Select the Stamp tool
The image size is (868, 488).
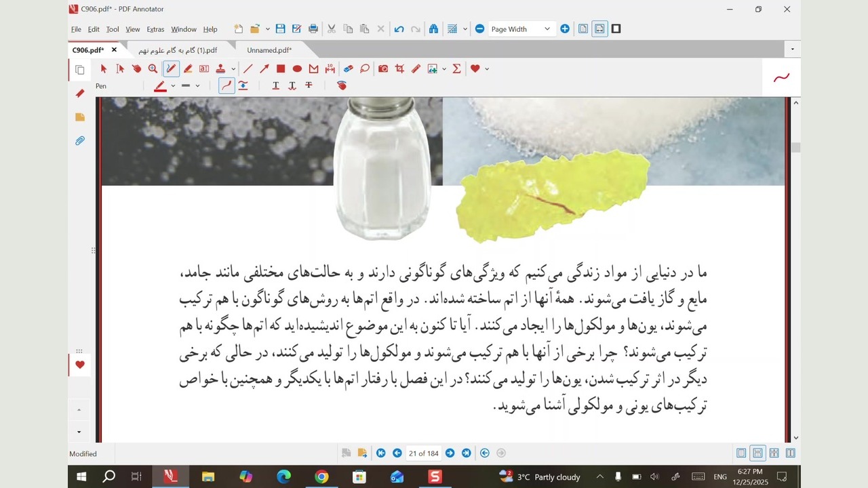(x=220, y=68)
